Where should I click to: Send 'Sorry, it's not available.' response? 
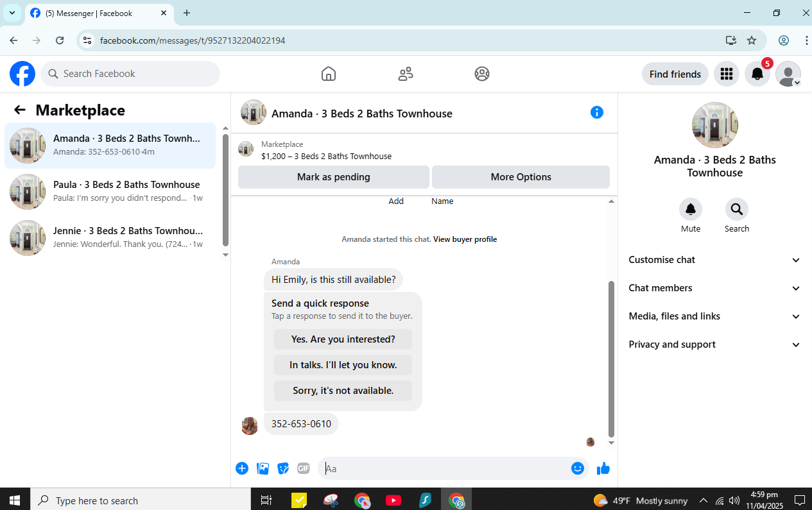pos(343,391)
